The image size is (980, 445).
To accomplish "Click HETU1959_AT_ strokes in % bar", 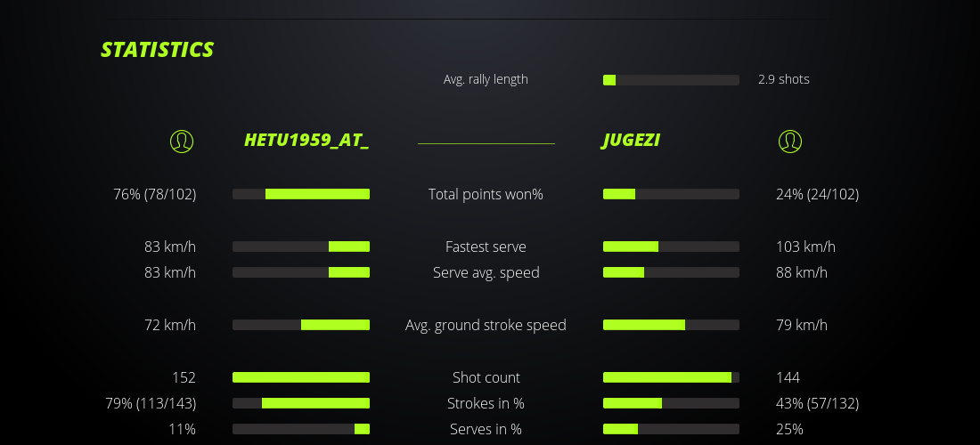I will click(301, 403).
